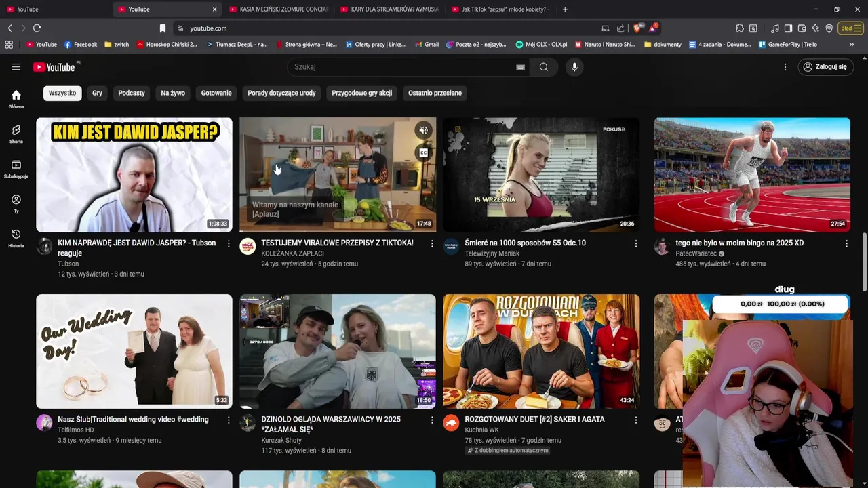This screenshot has height=488, width=868.
Task: Click the page vertical scrollbar
Action: tap(864, 261)
